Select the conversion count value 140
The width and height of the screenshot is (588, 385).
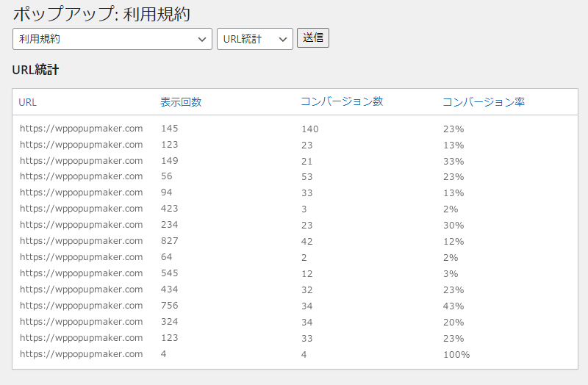[x=309, y=129]
